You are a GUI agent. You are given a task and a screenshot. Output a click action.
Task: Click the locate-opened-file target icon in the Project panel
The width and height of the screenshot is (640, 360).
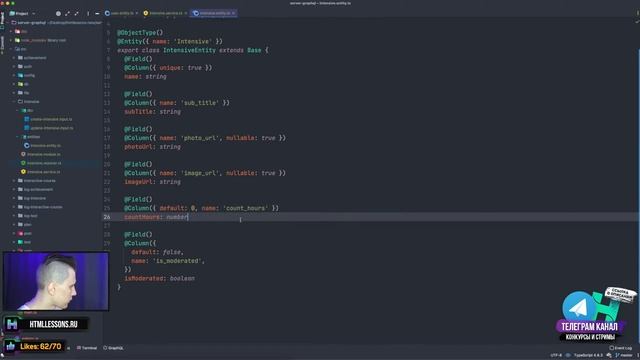(x=58, y=13)
